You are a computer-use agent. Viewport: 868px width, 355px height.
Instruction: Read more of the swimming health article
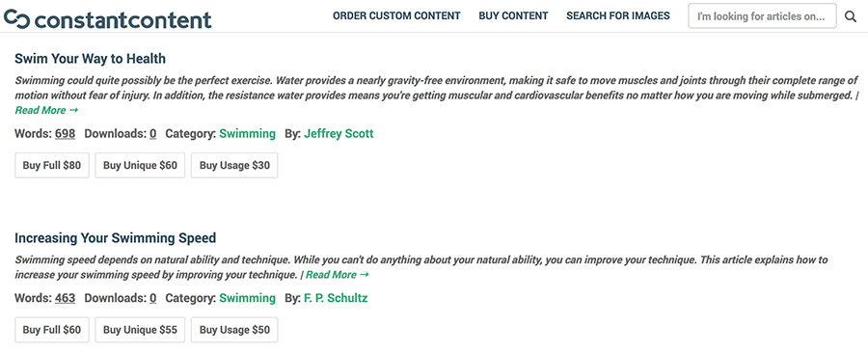click(x=46, y=110)
